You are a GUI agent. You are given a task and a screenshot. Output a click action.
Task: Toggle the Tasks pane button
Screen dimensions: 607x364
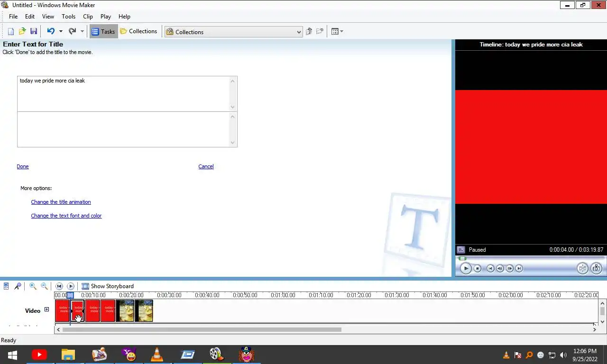(103, 31)
